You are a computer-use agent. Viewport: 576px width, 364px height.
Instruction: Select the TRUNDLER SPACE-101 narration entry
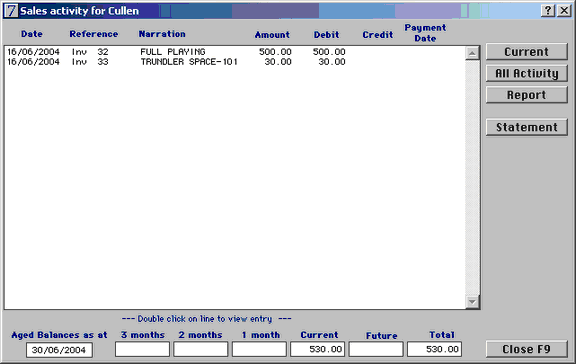[x=189, y=62]
